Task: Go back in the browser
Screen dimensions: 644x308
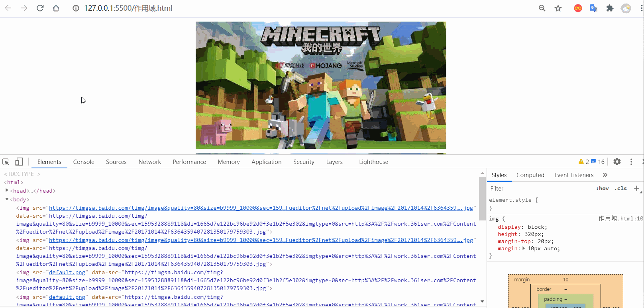Action: pyautogui.click(x=8, y=8)
